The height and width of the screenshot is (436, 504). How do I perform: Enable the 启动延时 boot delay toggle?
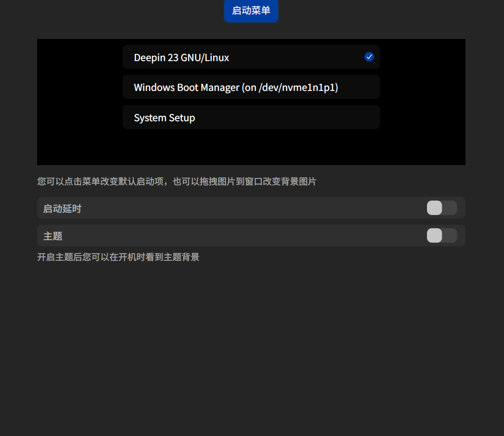(x=441, y=208)
